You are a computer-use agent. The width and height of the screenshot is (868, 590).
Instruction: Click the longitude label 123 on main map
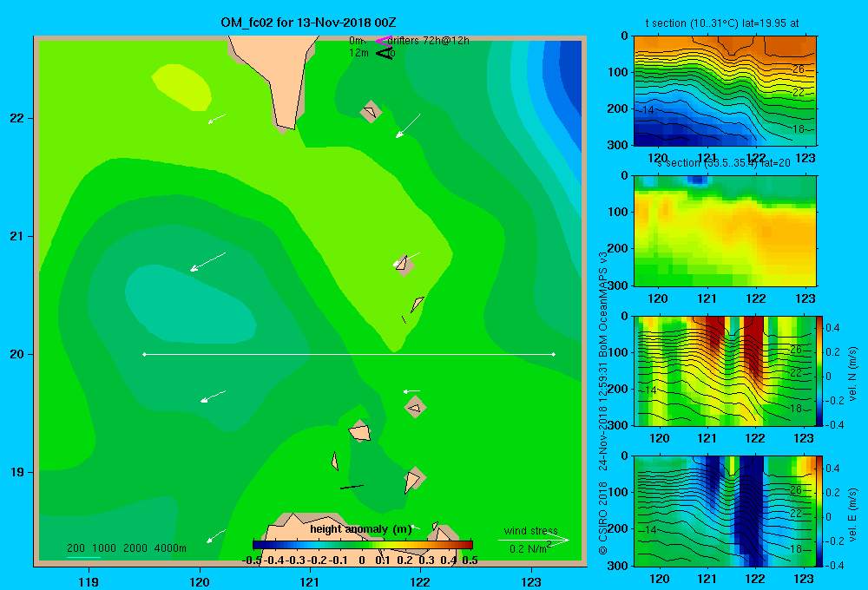pos(531,581)
